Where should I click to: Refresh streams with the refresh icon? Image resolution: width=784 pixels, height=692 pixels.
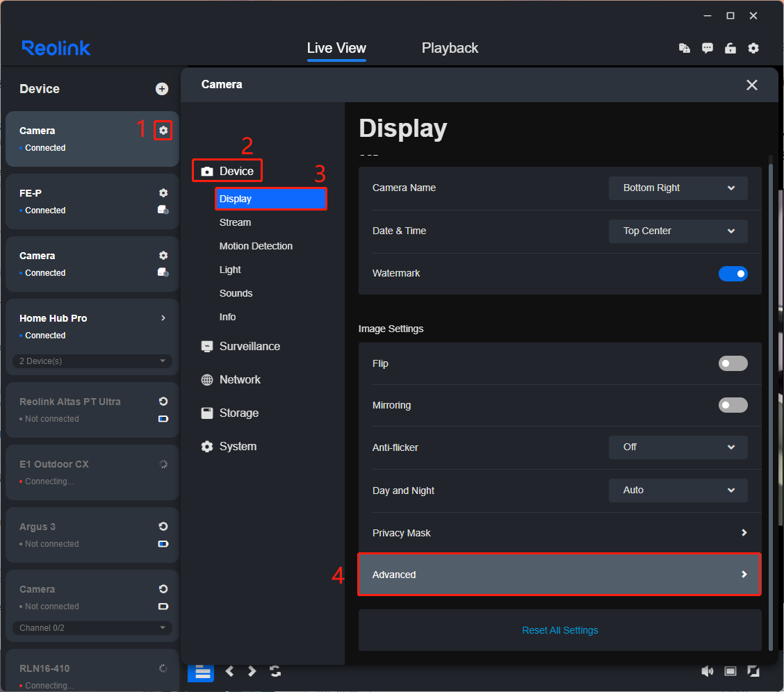[x=275, y=671]
